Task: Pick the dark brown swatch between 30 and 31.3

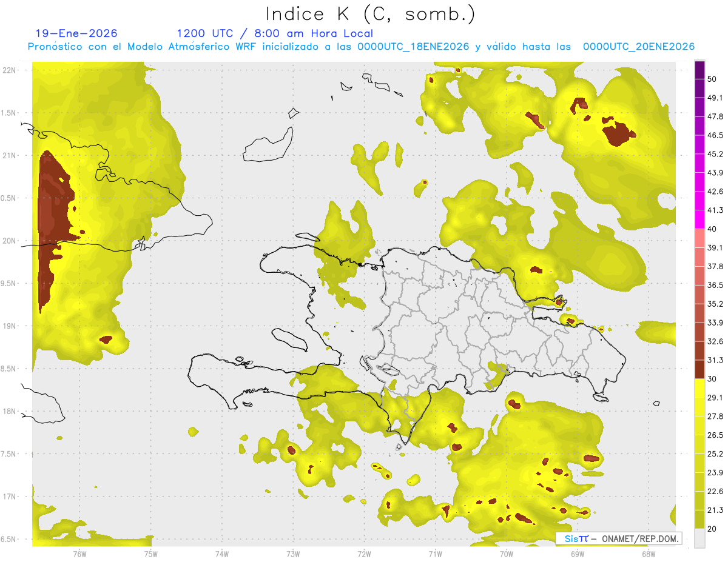Action: tap(699, 370)
